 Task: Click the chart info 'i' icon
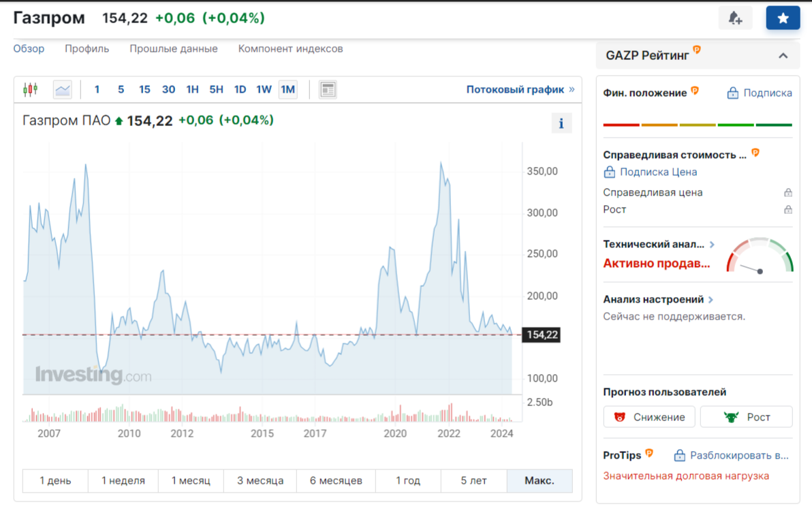tap(561, 123)
